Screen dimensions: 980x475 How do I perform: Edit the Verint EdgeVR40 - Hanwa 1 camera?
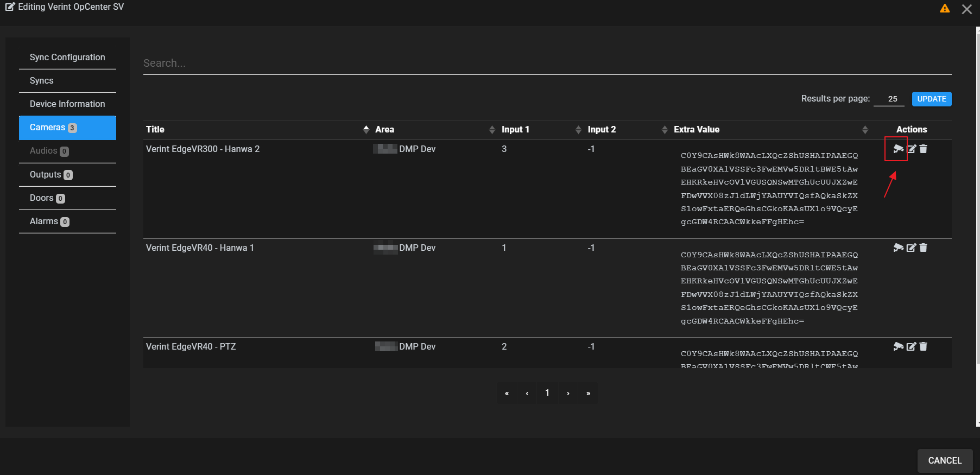[912, 248]
